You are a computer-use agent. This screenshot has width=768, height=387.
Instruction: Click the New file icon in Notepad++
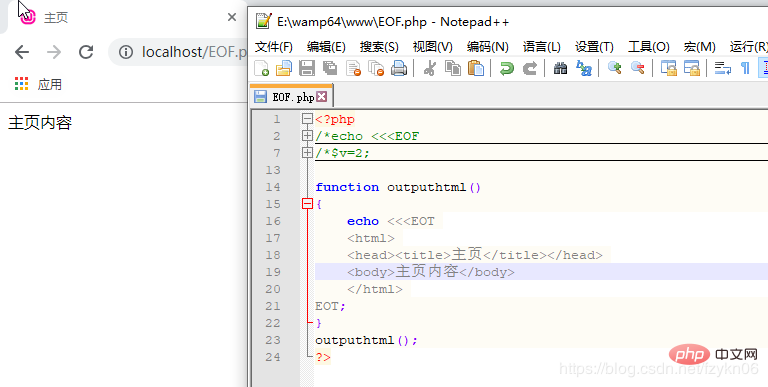click(x=262, y=68)
